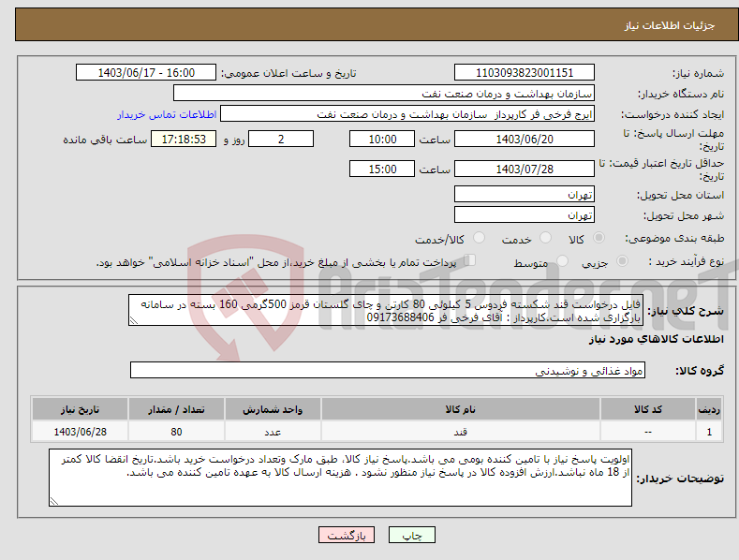Click the گروه کالا field مواد غذائی و نوشیدنی
739x560 pixels.
point(388,370)
